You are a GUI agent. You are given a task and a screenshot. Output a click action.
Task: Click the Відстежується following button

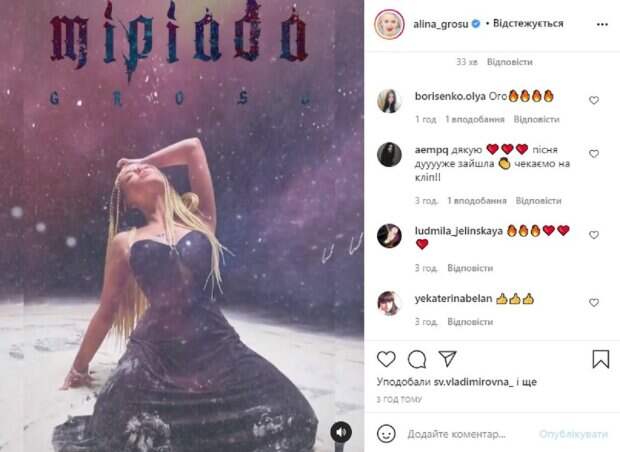pos(528,24)
